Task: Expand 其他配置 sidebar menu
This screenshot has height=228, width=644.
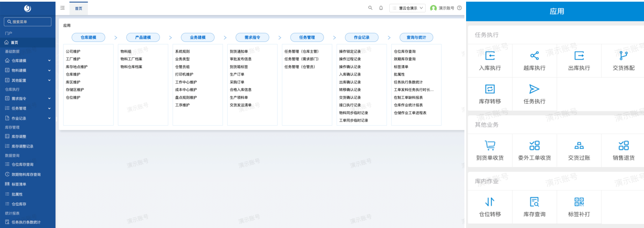Action: click(x=28, y=80)
